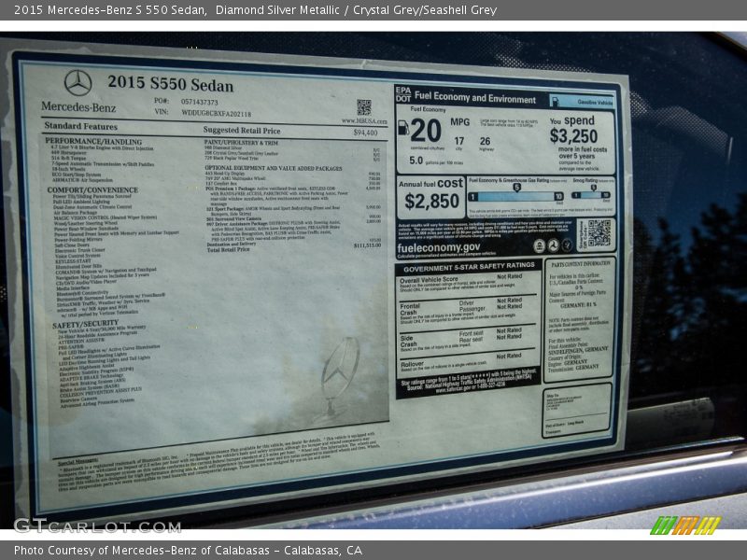Select the Frontal Crash Driver Not Rated entry

(x=511, y=302)
